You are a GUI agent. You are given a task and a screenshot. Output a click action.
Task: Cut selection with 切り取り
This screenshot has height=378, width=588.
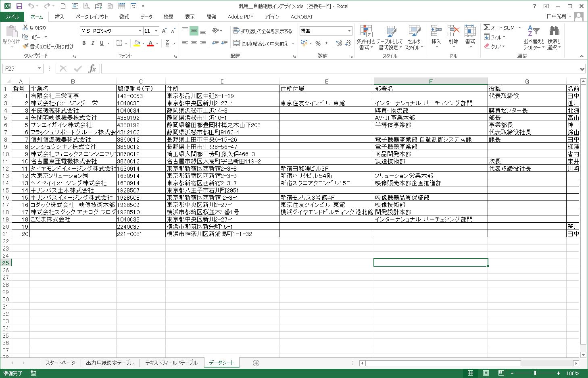tap(35, 28)
